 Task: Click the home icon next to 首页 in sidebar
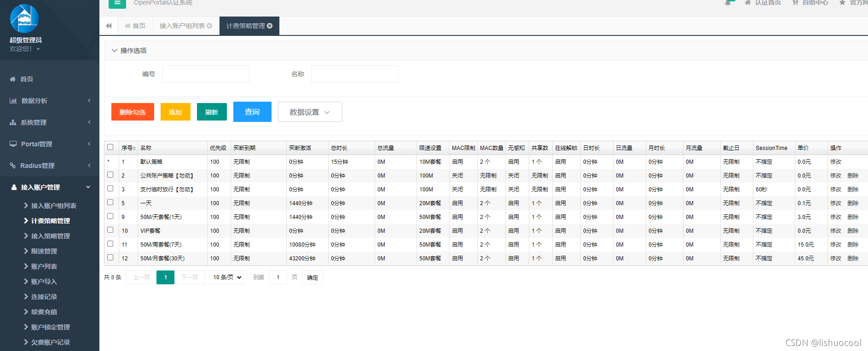pyautogui.click(x=13, y=79)
